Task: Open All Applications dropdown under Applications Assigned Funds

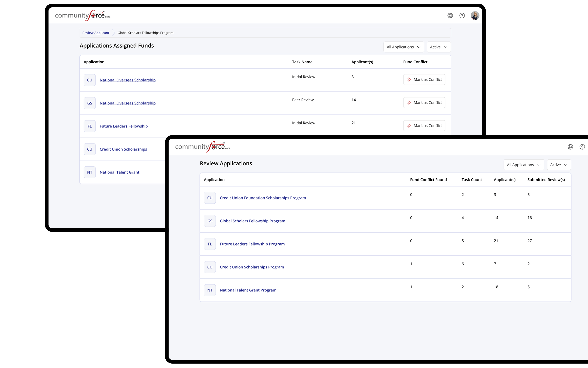Action: click(403, 47)
